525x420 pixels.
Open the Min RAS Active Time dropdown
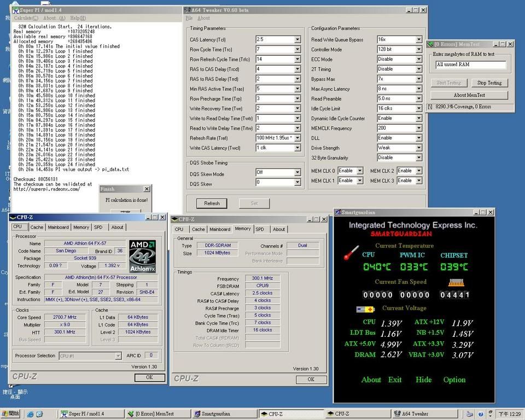[297, 89]
